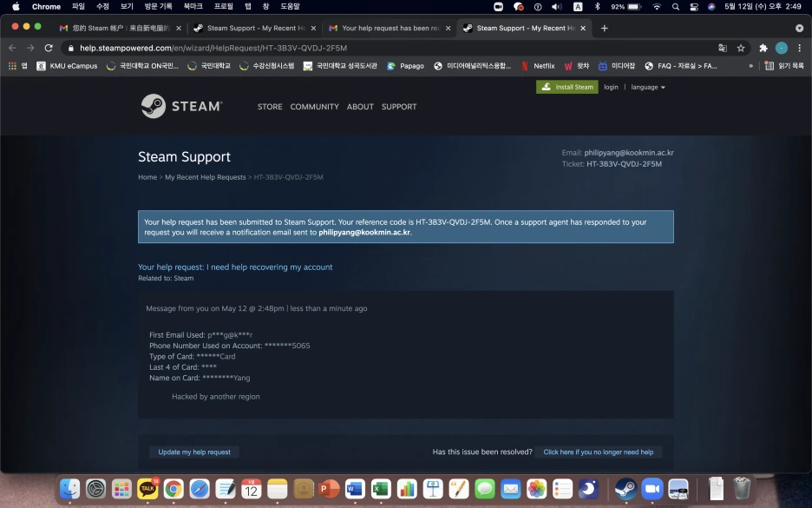Open System Preferences in the dock
The image size is (812, 508).
tap(95, 488)
